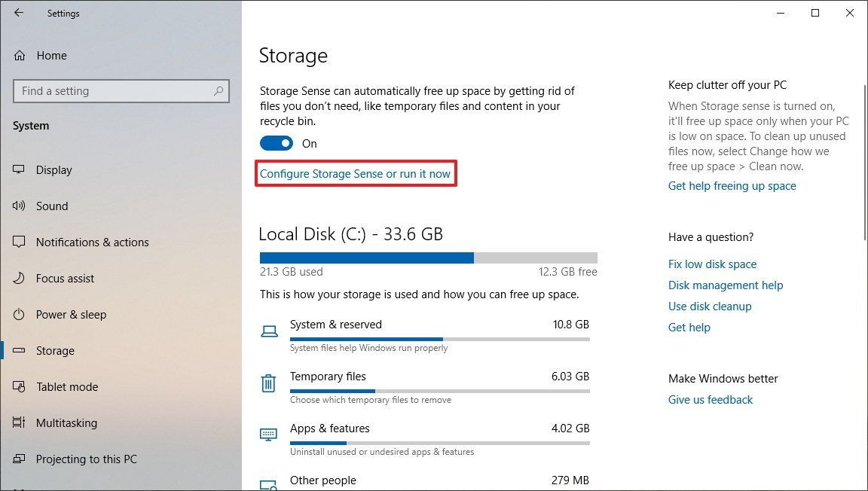Select the Display icon in the sidebar
The image size is (868, 491).
click(17, 169)
